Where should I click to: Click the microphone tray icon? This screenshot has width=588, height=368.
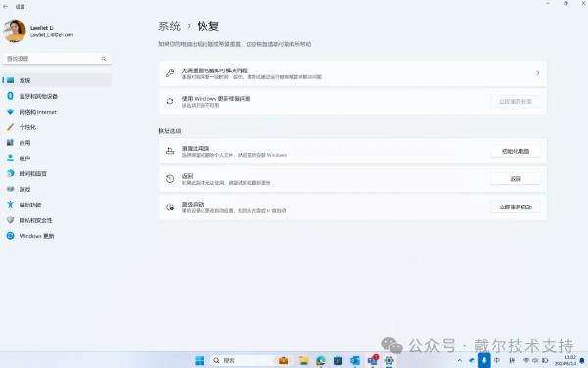click(484, 360)
